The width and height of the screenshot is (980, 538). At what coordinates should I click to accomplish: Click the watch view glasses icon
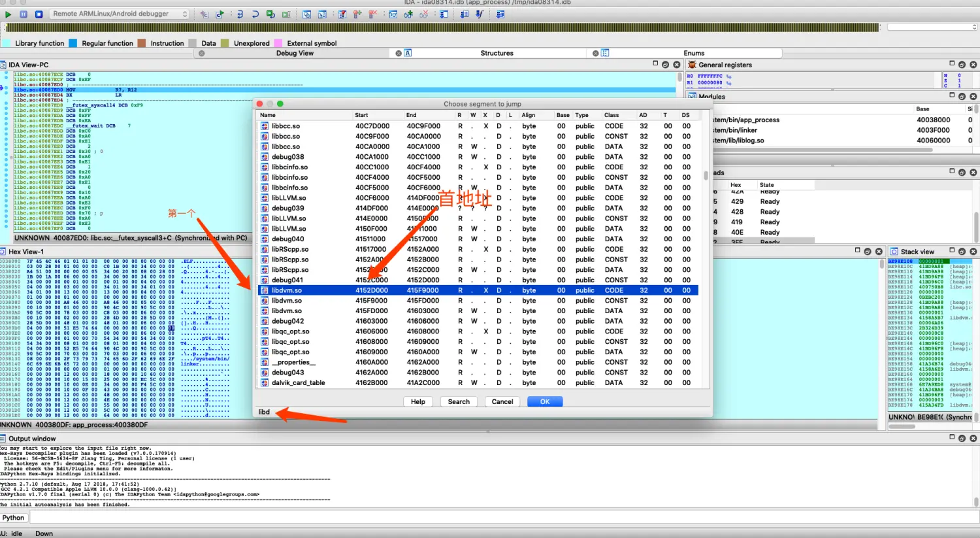[x=393, y=14]
